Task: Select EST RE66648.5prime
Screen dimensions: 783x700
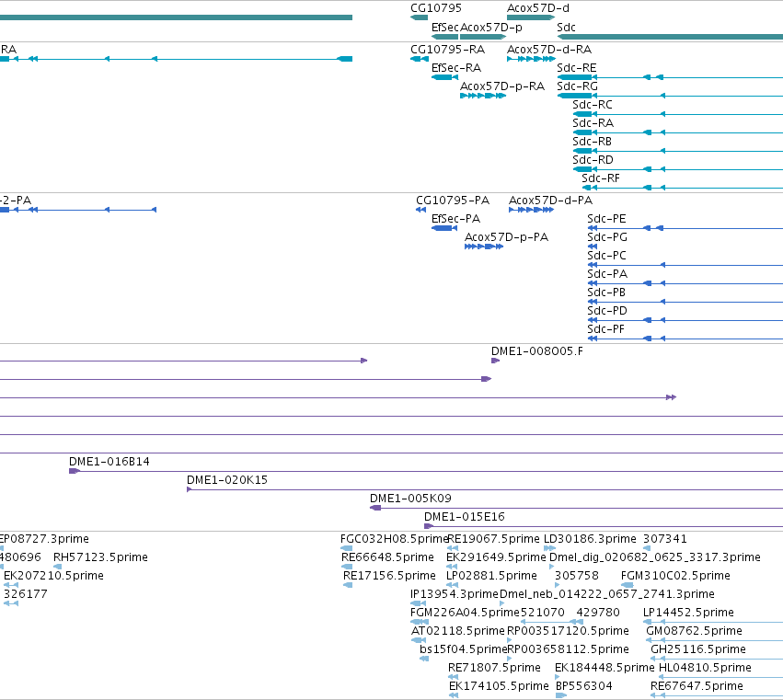Action: coord(347,567)
